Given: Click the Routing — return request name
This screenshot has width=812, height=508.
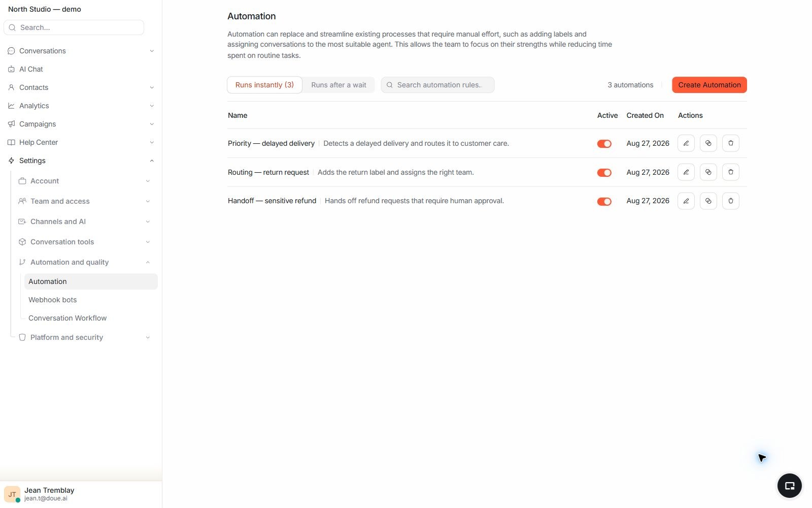Looking at the screenshot, I should pos(268,172).
